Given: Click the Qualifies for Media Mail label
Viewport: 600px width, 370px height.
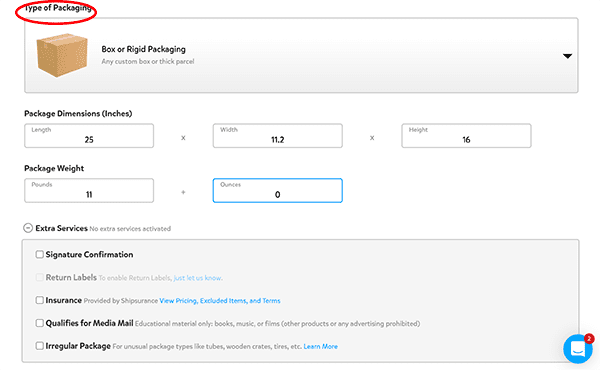Looking at the screenshot, I should (90, 323).
